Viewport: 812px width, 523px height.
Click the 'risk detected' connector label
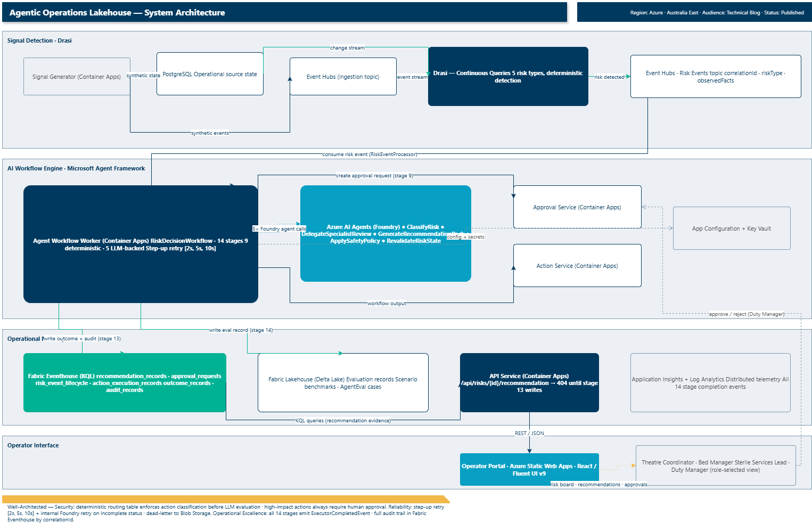609,77
